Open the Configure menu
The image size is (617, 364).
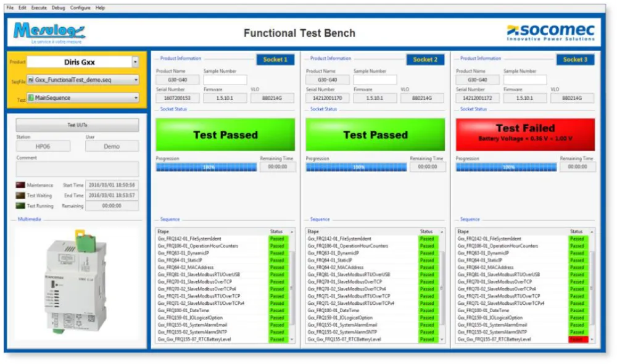click(x=80, y=7)
